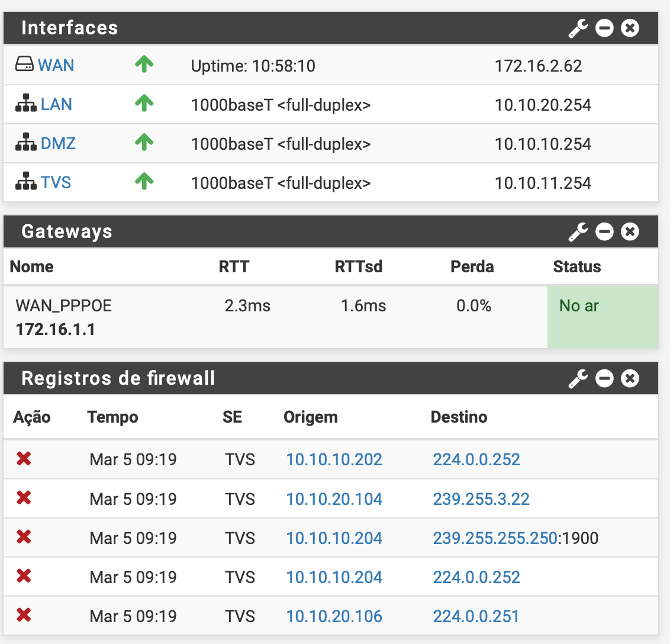The image size is (670, 644).
Task: Configure Registros de firewall widget
Action: tap(578, 378)
